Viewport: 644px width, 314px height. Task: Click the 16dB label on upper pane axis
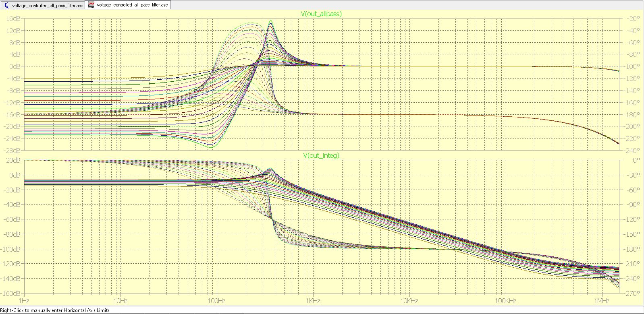click(13, 19)
